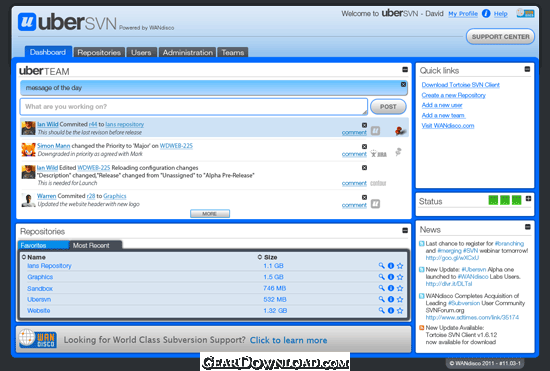Click the red figure icon on Ian Wild's r44 commit
The width and height of the screenshot is (550, 371).
click(x=400, y=131)
